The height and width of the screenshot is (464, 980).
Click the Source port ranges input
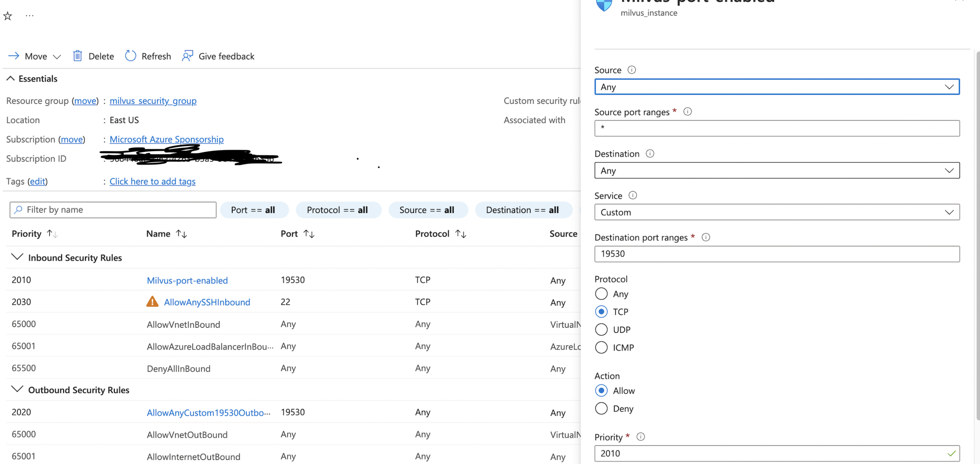tap(777, 128)
